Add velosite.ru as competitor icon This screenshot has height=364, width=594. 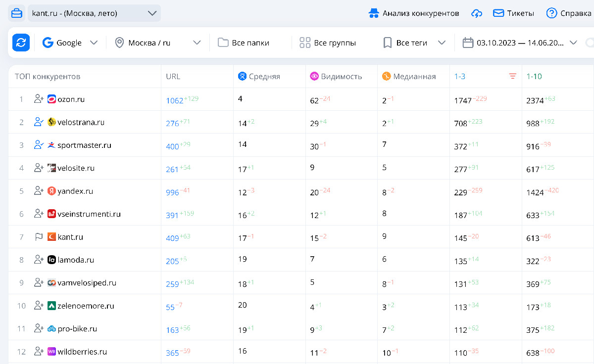tap(39, 168)
